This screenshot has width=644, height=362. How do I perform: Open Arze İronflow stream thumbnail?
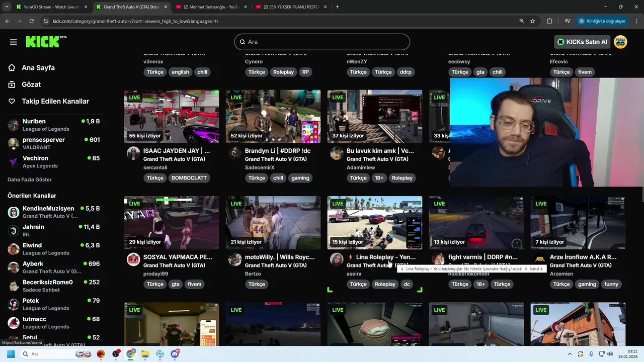click(578, 223)
